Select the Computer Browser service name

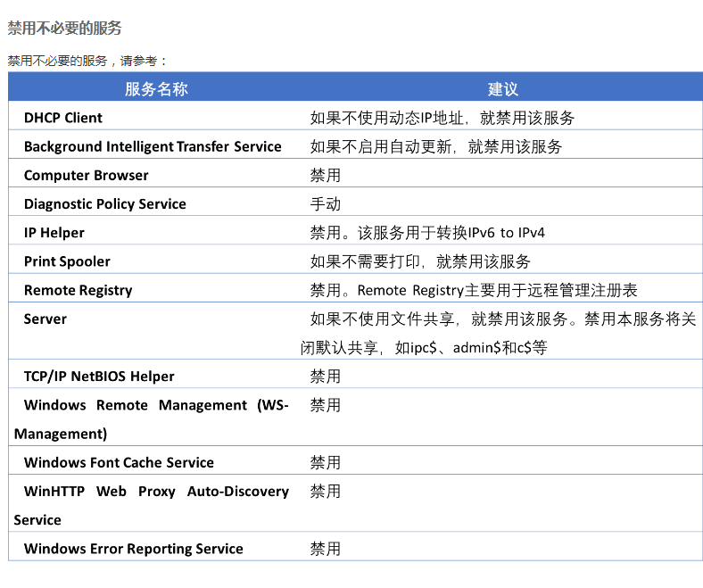(86, 176)
